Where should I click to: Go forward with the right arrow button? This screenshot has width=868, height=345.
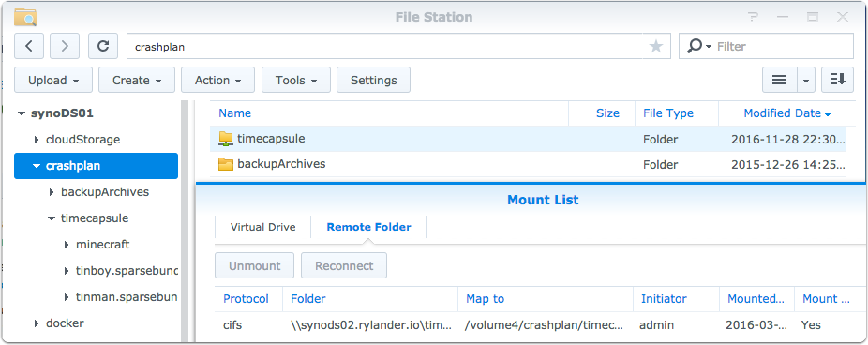(x=65, y=46)
